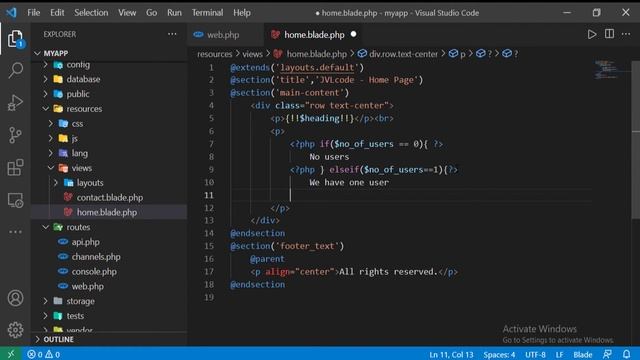Open the Manage gear settings icon
This screenshot has height=360, width=640.
pyautogui.click(x=16, y=330)
